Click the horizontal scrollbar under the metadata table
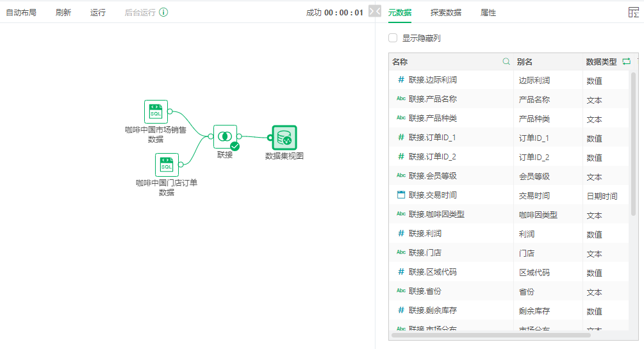The height and width of the screenshot is (349, 644). 491,335
